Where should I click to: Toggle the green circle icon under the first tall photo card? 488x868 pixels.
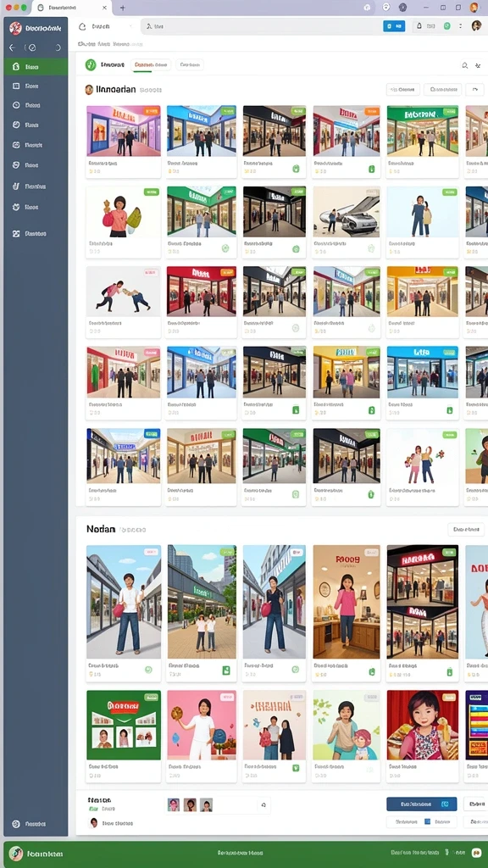tap(148, 670)
